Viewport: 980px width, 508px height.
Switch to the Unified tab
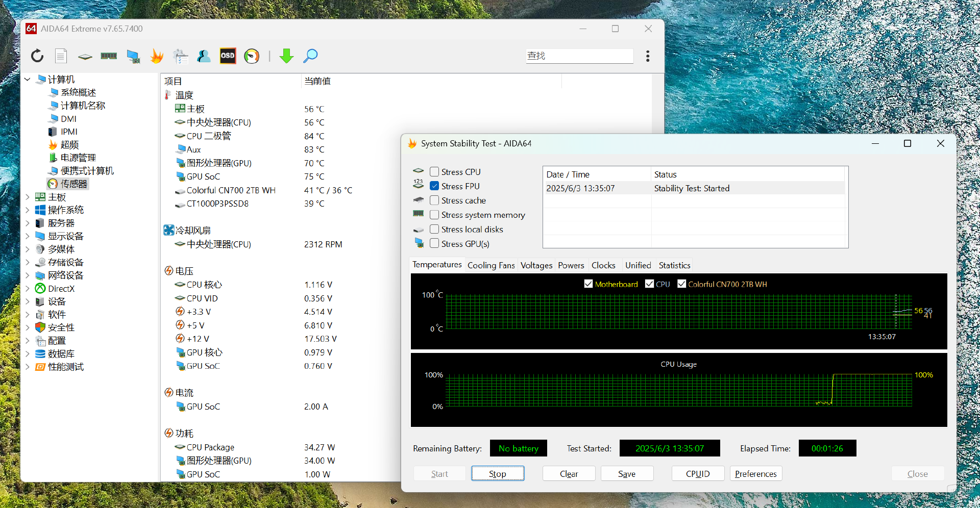click(x=638, y=265)
